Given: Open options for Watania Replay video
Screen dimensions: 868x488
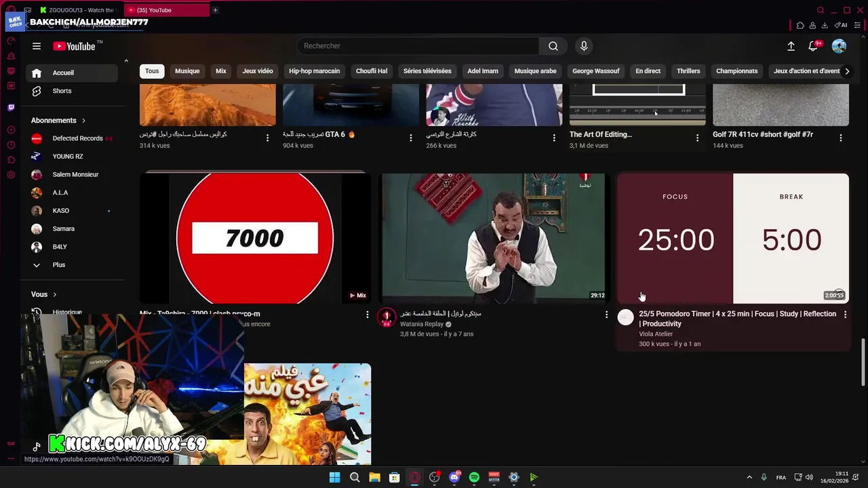Looking at the screenshot, I should tap(606, 314).
